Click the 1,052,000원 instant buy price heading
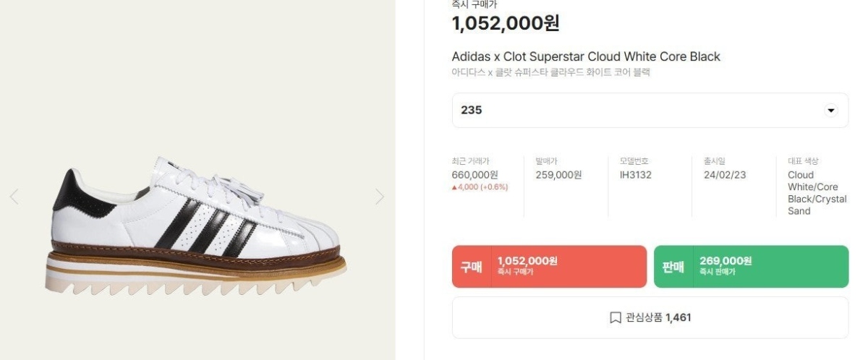868x360 pixels. (506, 23)
